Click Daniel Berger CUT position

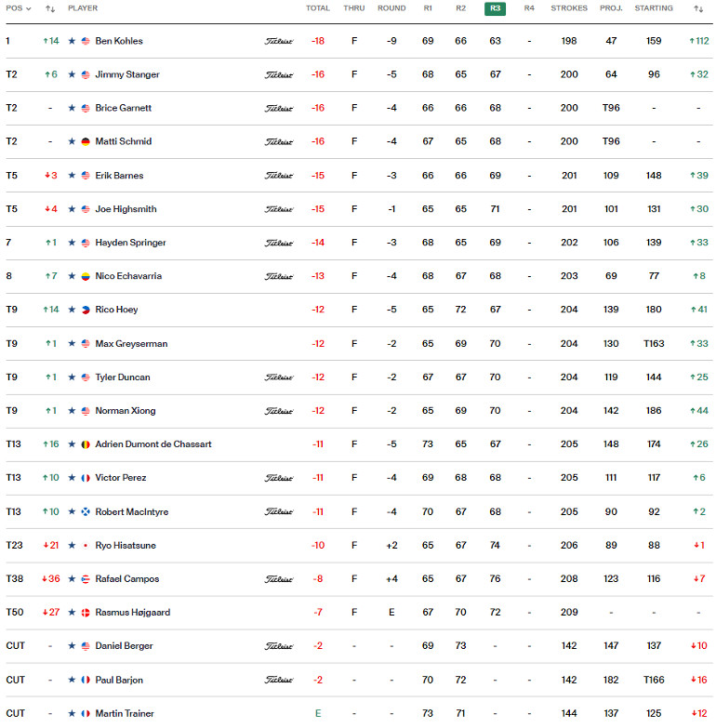click(15, 646)
